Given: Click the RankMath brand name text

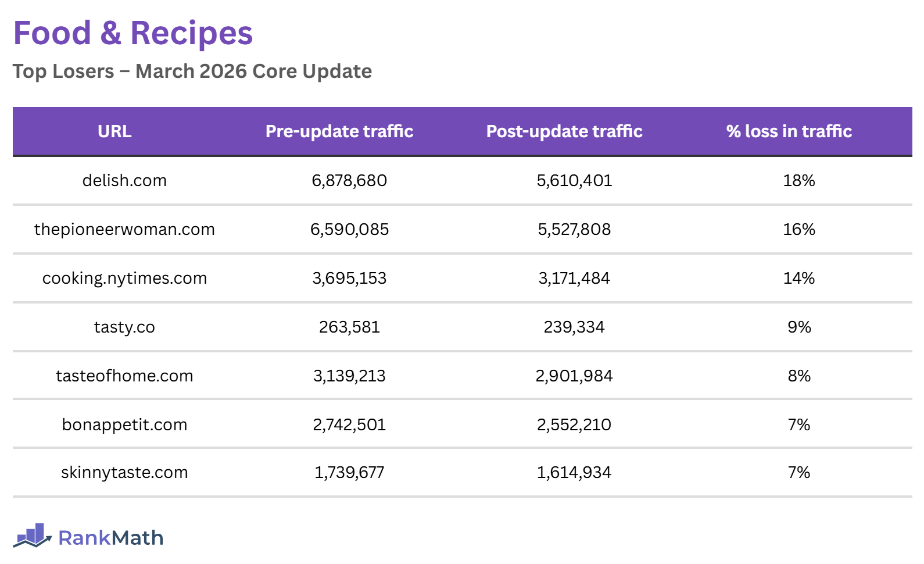Looking at the screenshot, I should (110, 538).
